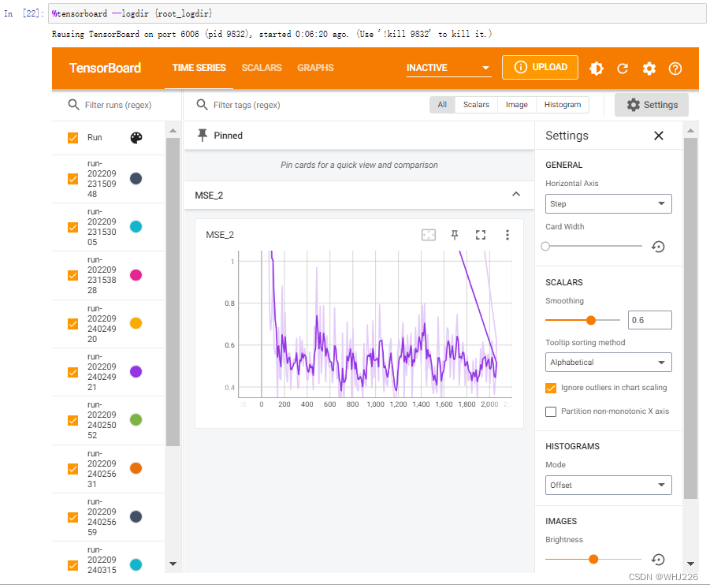Open the Horizontal Axis Step dropdown
The width and height of the screenshot is (710, 588).
[608, 204]
